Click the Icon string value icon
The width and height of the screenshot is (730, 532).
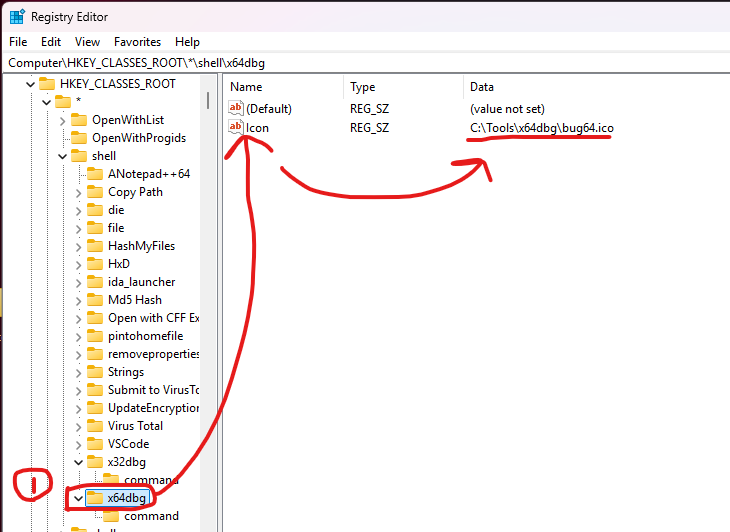[x=236, y=127]
